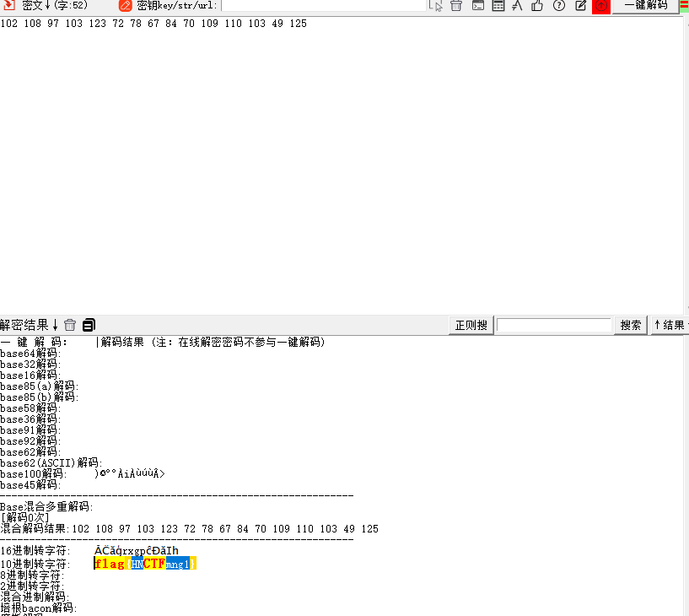Click the cursor/select icon in the toolbar
Image resolution: width=689 pixels, height=616 pixels.
click(x=436, y=6)
